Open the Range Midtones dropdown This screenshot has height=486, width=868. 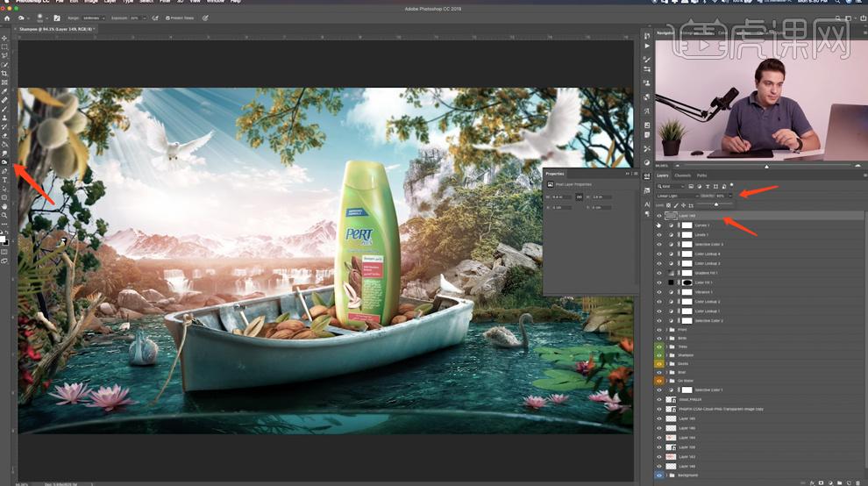(x=94, y=18)
